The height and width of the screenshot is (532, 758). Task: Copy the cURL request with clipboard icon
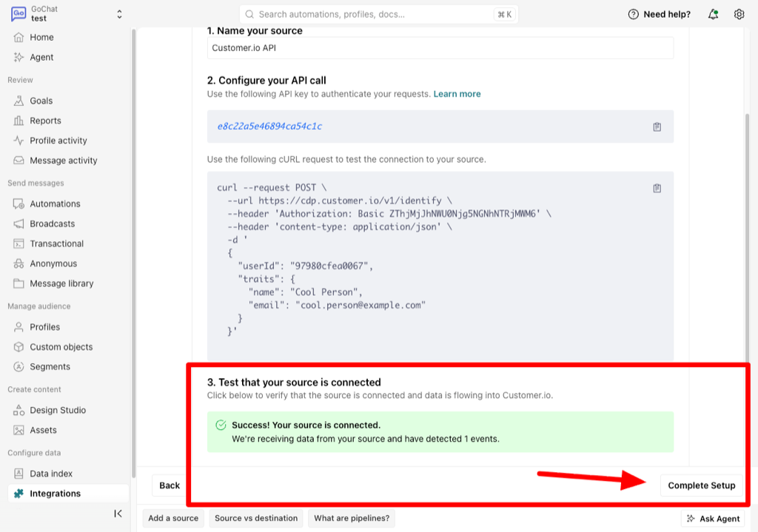tap(657, 188)
